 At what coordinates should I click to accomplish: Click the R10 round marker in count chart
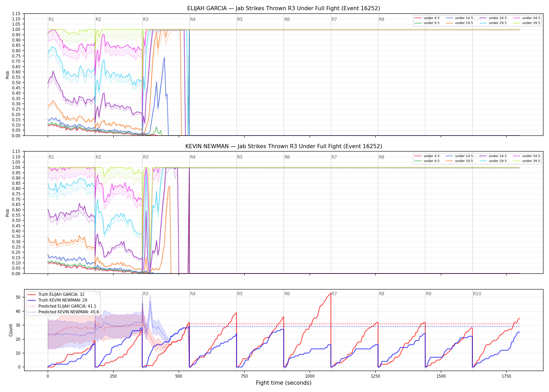[477, 294]
